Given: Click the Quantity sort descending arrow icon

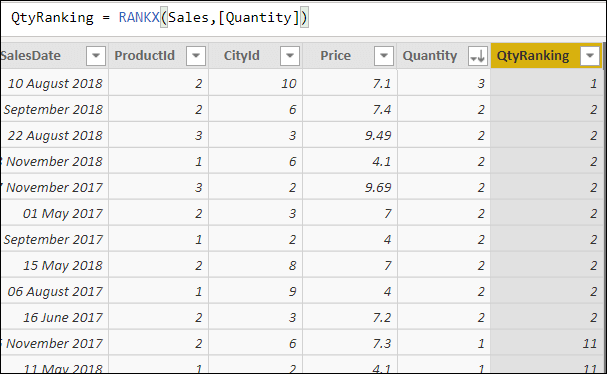Looking at the screenshot, I should coord(477,56).
